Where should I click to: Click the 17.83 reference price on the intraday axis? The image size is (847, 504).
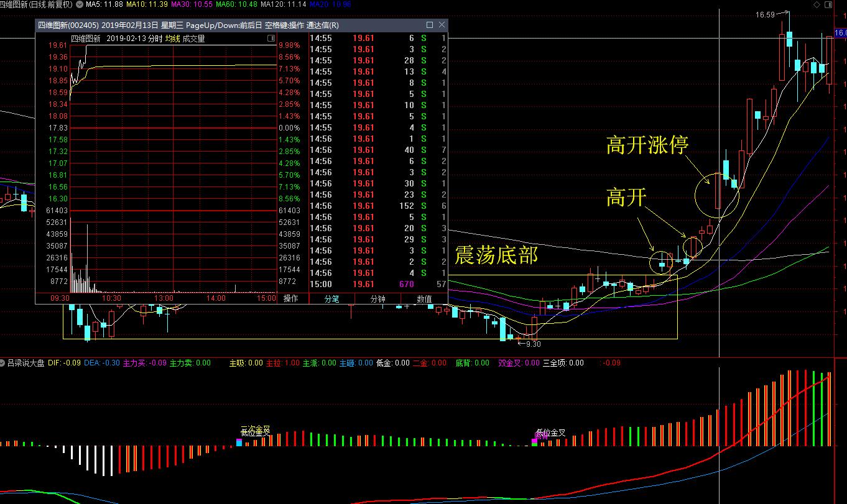(58, 128)
